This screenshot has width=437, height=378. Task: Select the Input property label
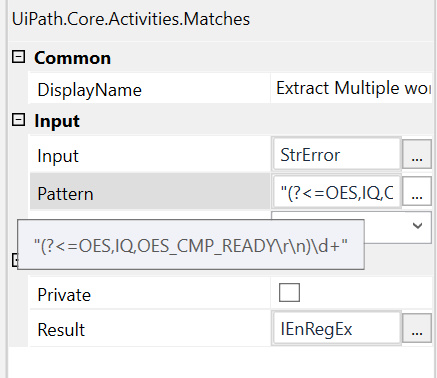(x=58, y=156)
